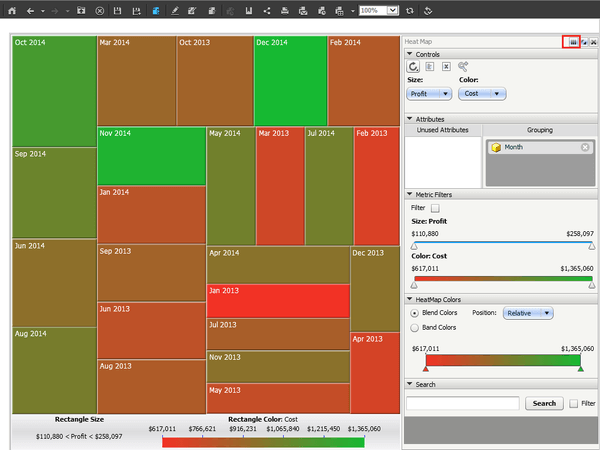Image resolution: width=600 pixels, height=450 pixels.
Task: Click the print icon in toolbar
Action: click(285, 11)
